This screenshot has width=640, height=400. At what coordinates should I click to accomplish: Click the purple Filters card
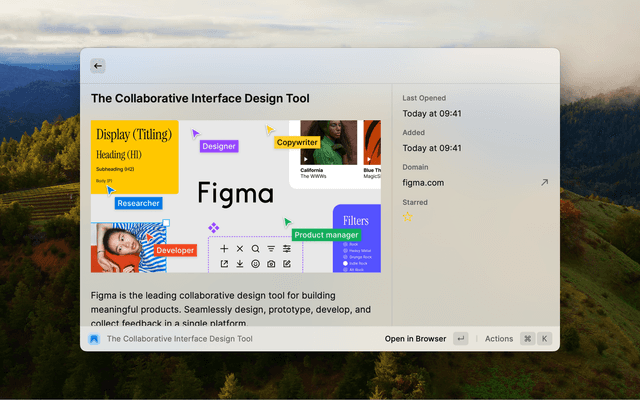pos(361,238)
